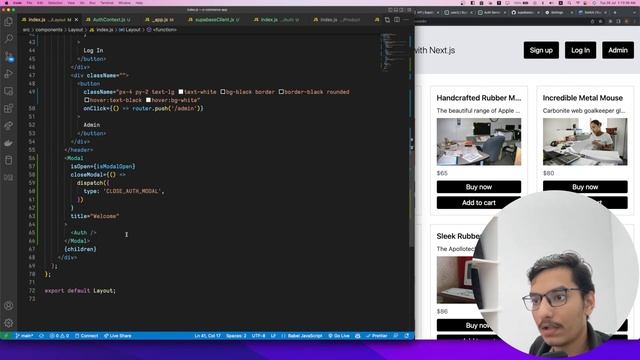Toggle panel layout icon in title bar
This screenshot has width=640, height=360.
(396, 10)
